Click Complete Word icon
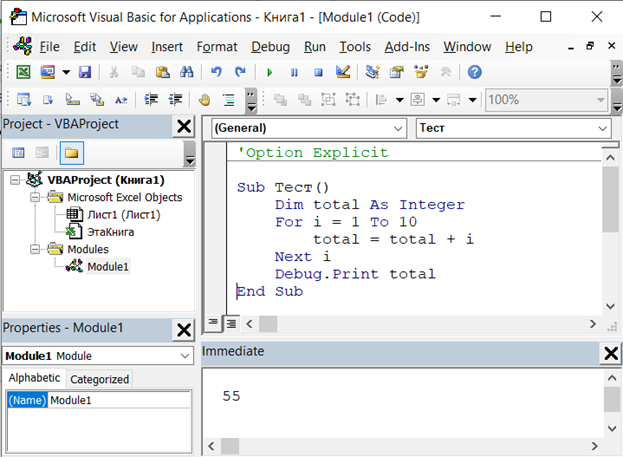The height and width of the screenshot is (457, 623). click(121, 100)
